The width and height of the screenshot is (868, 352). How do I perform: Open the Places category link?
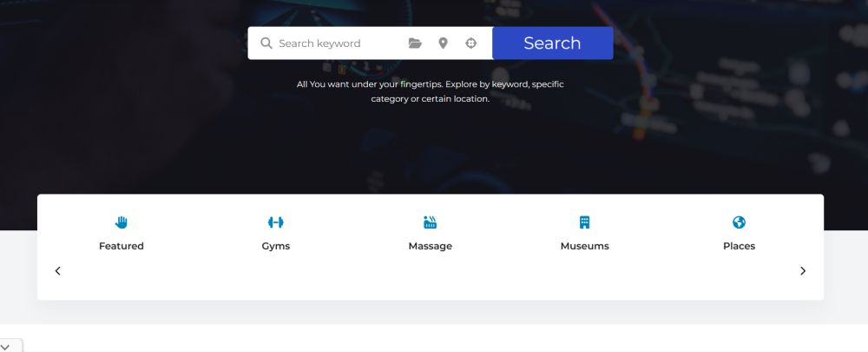(739, 246)
